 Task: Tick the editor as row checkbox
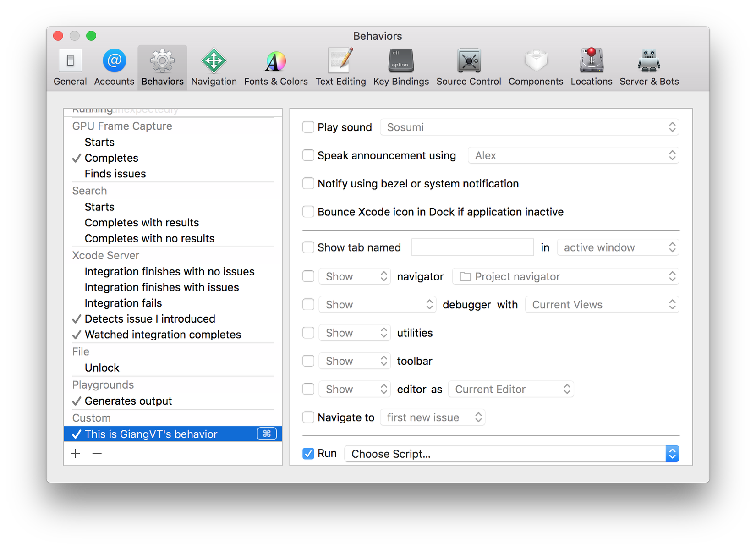[308, 389]
